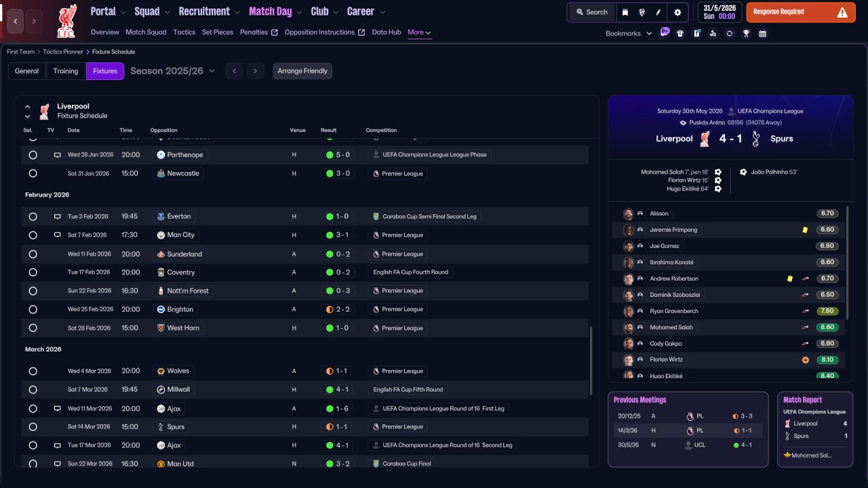This screenshot has width=868, height=488.
Task: Open the globe icon in top toolbar
Action: tap(642, 12)
